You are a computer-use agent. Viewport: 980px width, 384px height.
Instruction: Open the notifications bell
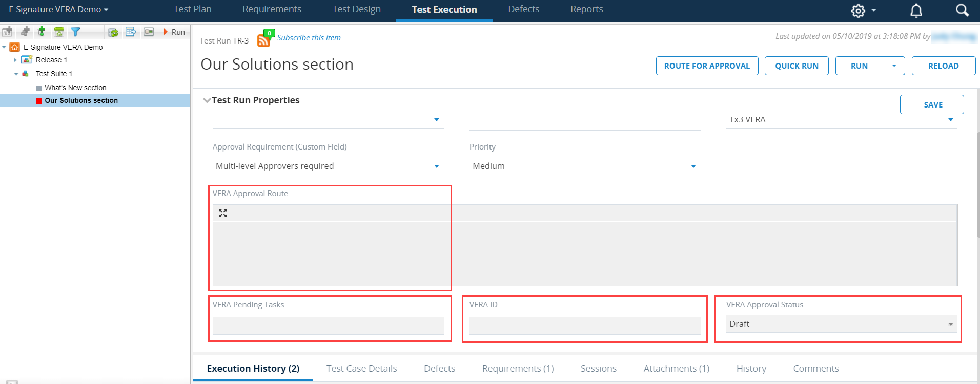916,10
